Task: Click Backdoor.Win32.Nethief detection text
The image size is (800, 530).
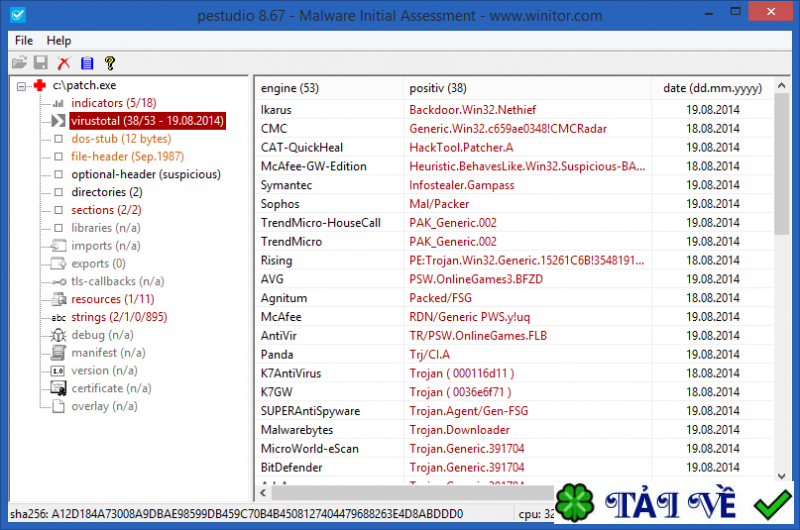Action: pos(472,110)
